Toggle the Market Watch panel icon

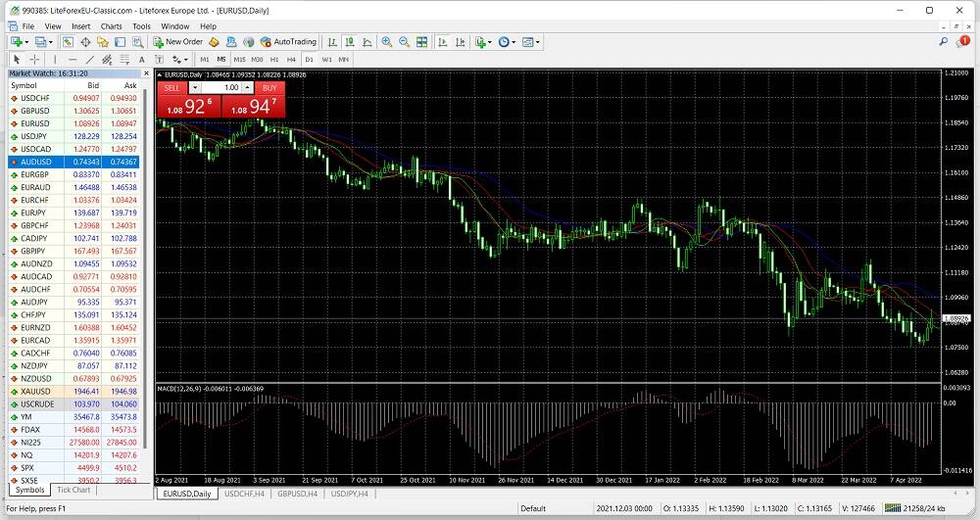(68, 42)
